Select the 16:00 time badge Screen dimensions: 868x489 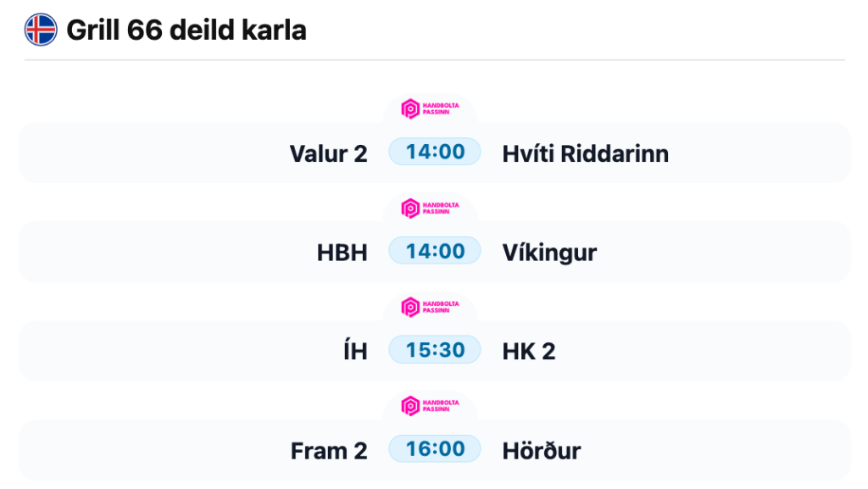point(435,448)
